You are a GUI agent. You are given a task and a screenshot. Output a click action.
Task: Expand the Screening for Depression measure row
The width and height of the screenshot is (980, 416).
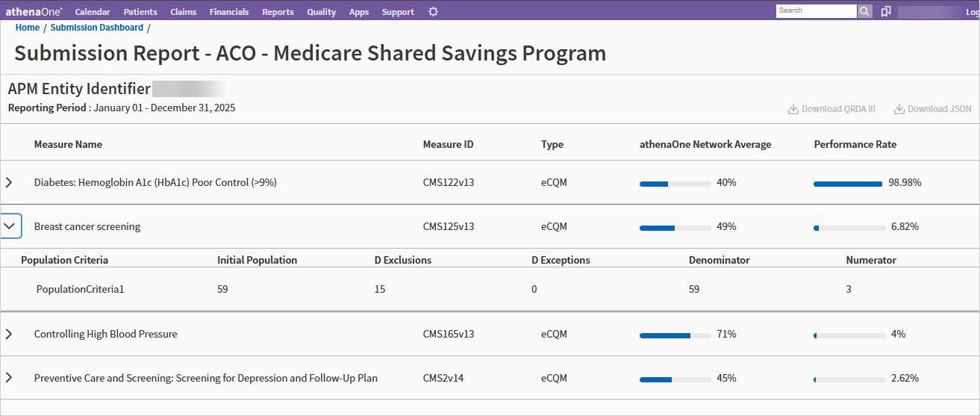pyautogui.click(x=9, y=378)
